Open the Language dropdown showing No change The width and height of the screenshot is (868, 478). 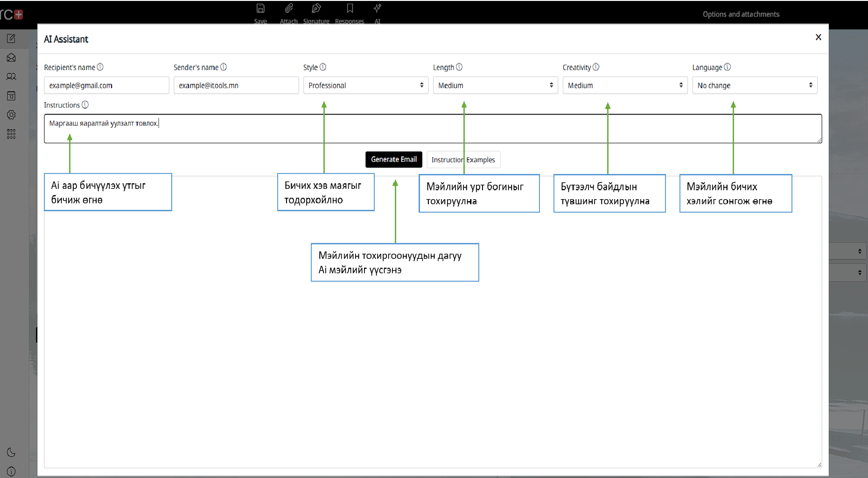[755, 85]
